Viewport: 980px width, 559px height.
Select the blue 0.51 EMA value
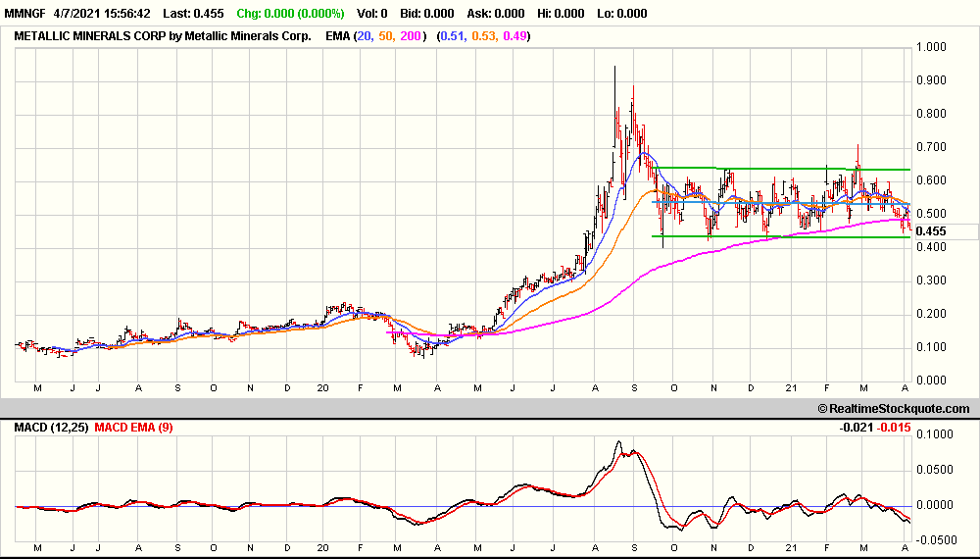pos(452,36)
